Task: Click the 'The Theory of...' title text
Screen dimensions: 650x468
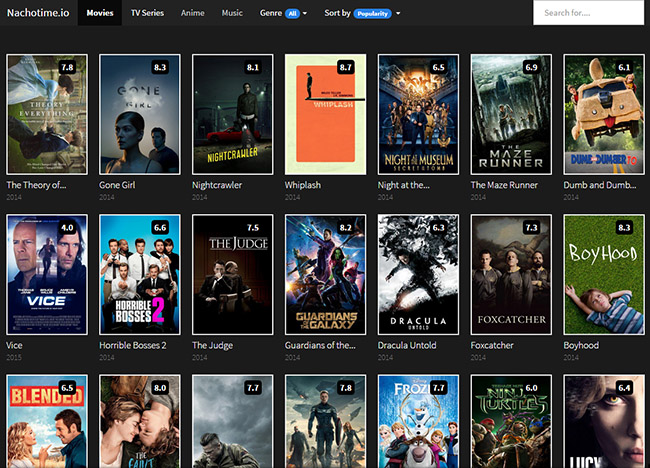Action: click(x=36, y=185)
